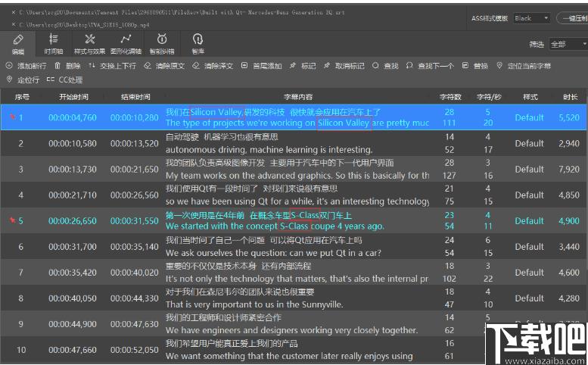Select subtitle 'We started with the concept S-Class'
The width and height of the screenshot is (588, 365).
tap(237, 226)
